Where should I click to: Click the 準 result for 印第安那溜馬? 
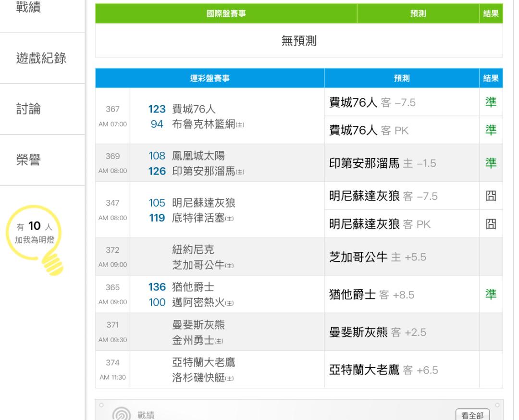491,163
